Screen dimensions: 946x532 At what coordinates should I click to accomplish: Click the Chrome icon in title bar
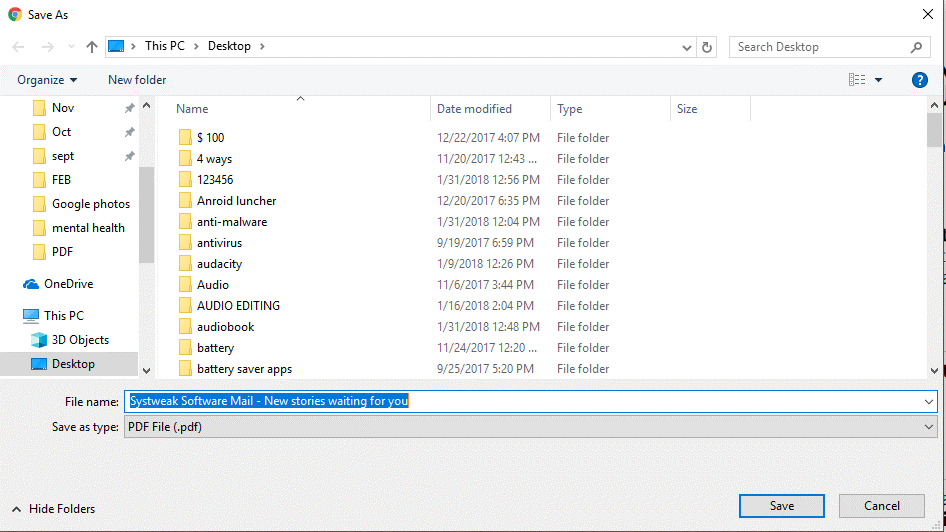(x=15, y=14)
